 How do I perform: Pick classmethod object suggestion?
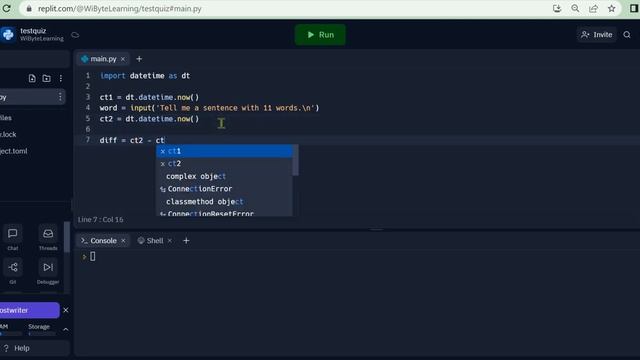pos(224,202)
